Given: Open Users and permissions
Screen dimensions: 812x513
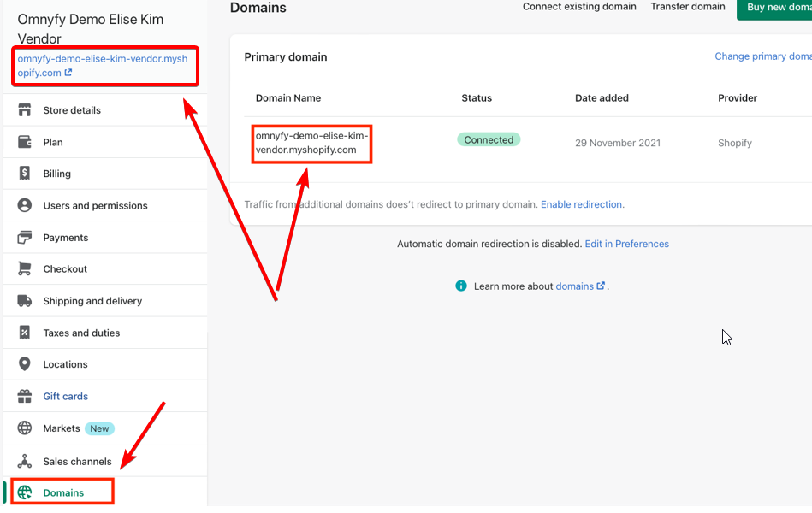Looking at the screenshot, I should pos(105,205).
